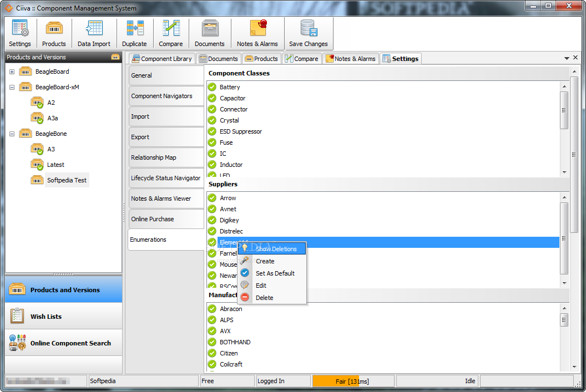Click the lightbulb Show Deletions icon
Viewport: 586px width, 392px height.
pos(245,248)
